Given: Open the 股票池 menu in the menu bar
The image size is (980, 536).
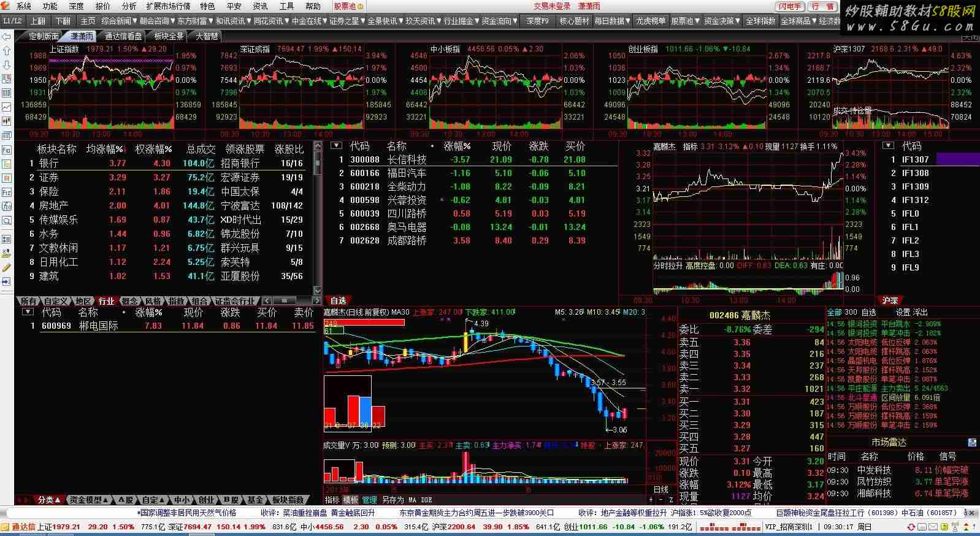Looking at the screenshot, I should [x=348, y=6].
